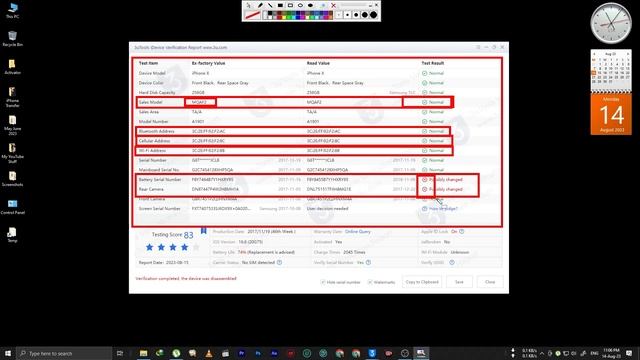Open VLC from the taskbar
Screen dimensions: 640x360
coord(209,353)
